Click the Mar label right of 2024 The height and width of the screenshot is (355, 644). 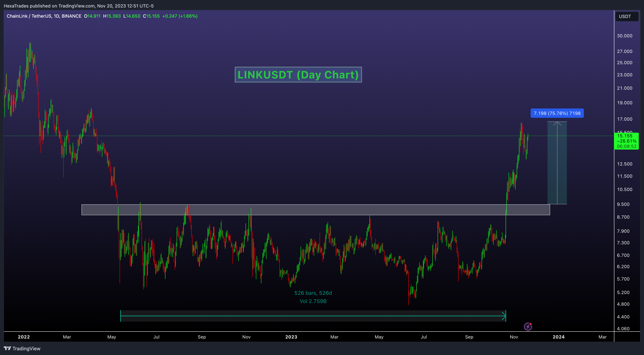point(603,337)
